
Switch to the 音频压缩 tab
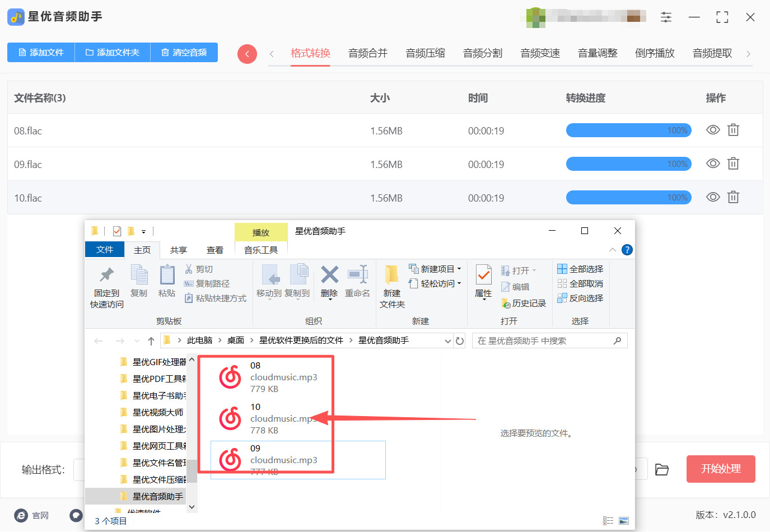[425, 53]
